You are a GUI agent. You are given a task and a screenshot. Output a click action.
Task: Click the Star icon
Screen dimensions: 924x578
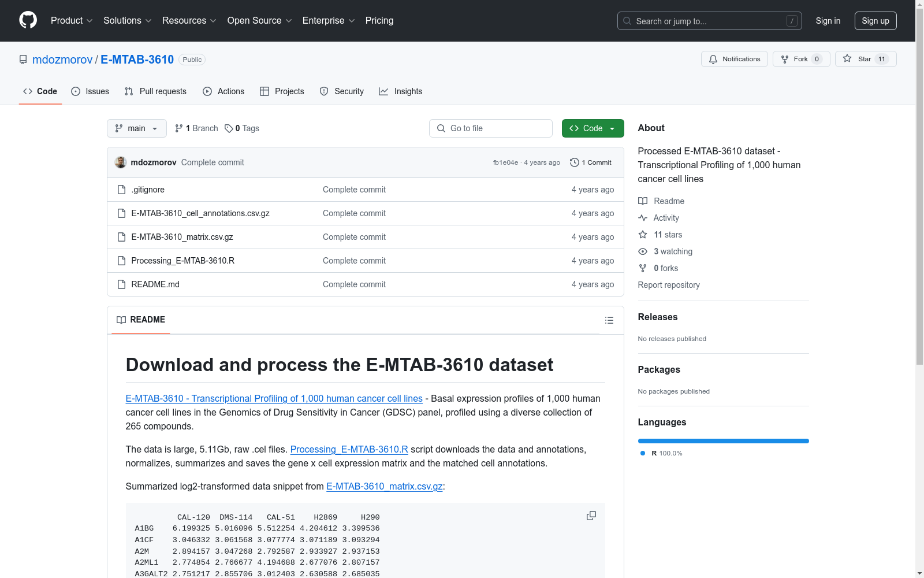[x=847, y=58]
